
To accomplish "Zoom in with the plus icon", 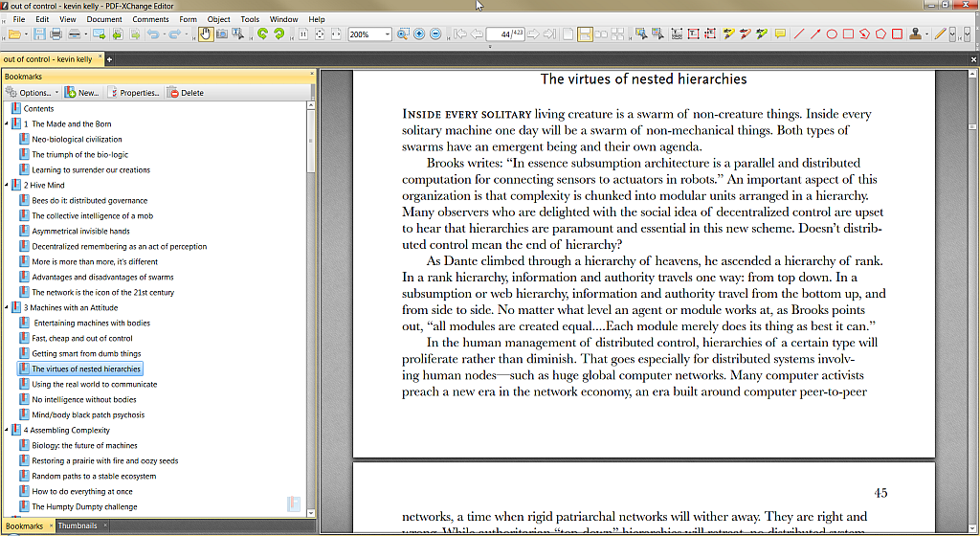I will 419,34.
